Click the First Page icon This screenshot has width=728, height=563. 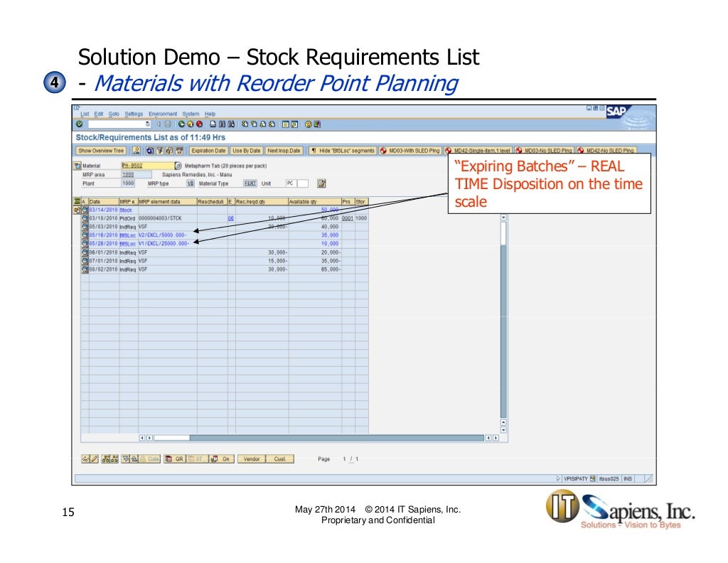tap(245, 124)
